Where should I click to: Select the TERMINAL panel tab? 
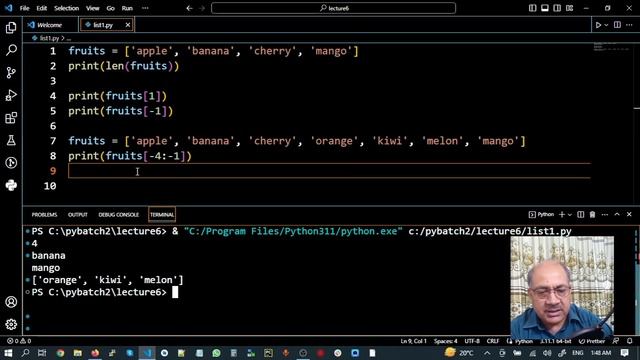tap(162, 215)
